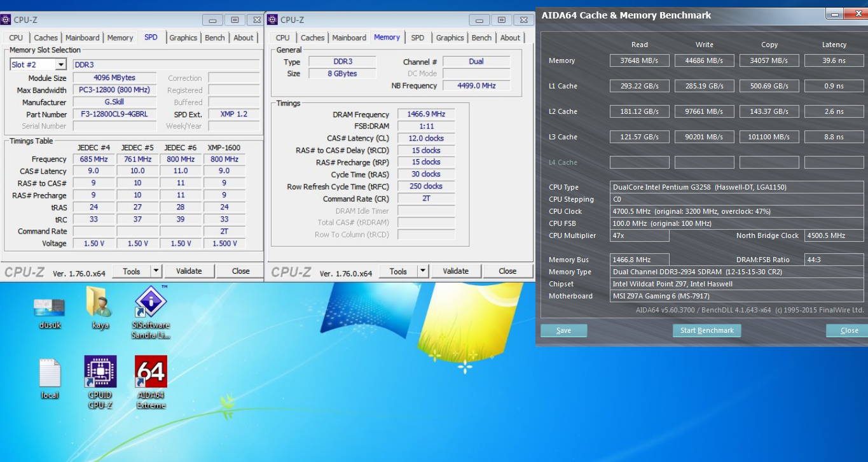Click Memory Latency value 39.6 ns
Image resolution: width=868 pixels, height=462 pixels.
834,60
